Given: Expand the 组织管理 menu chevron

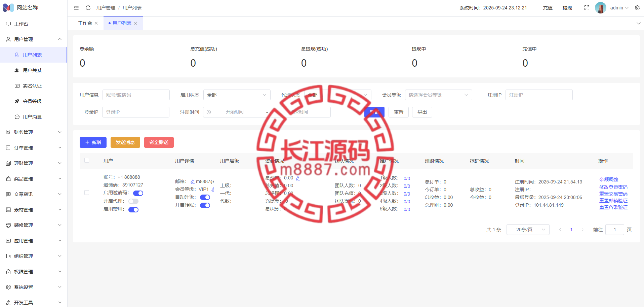Looking at the screenshot, I should pos(60,256).
